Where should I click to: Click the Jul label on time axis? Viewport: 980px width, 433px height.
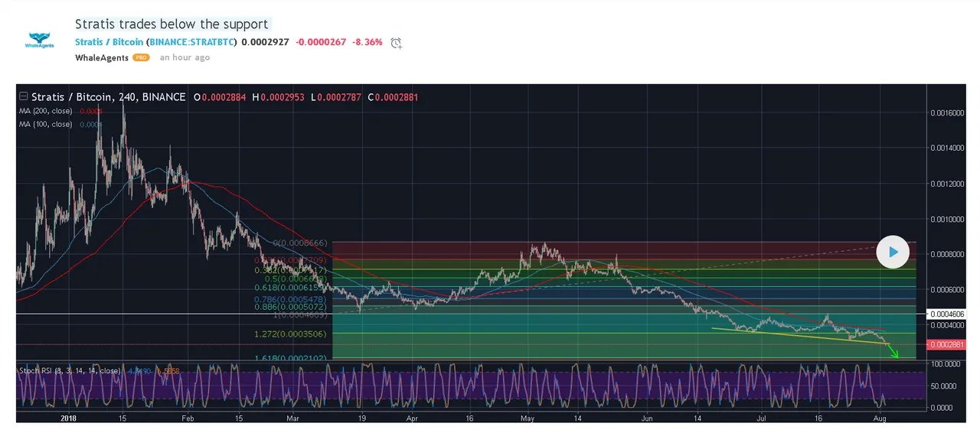[x=762, y=418]
